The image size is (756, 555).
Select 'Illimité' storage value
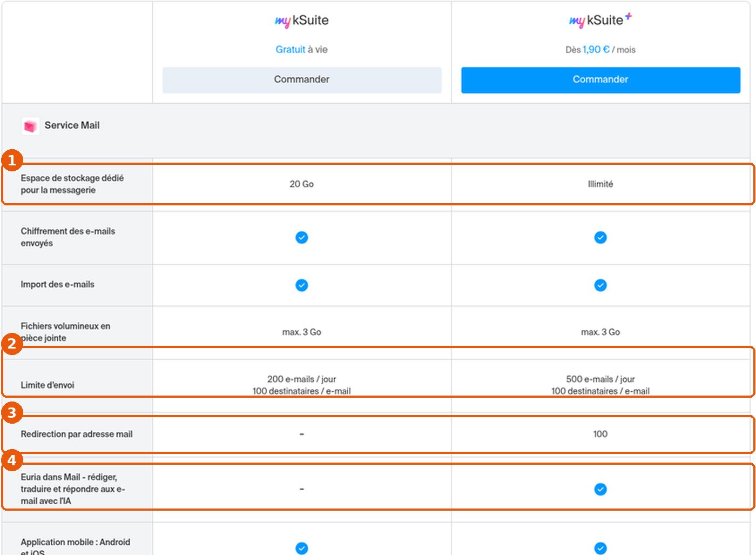(x=600, y=184)
